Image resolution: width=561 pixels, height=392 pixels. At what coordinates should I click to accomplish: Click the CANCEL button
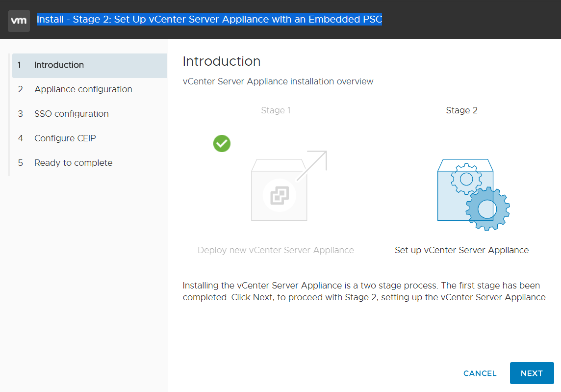coord(480,373)
